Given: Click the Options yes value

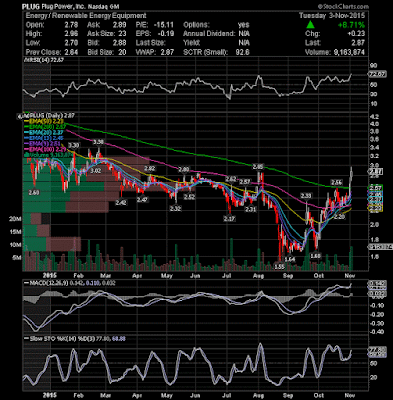Looking at the screenshot, I should (244, 25).
